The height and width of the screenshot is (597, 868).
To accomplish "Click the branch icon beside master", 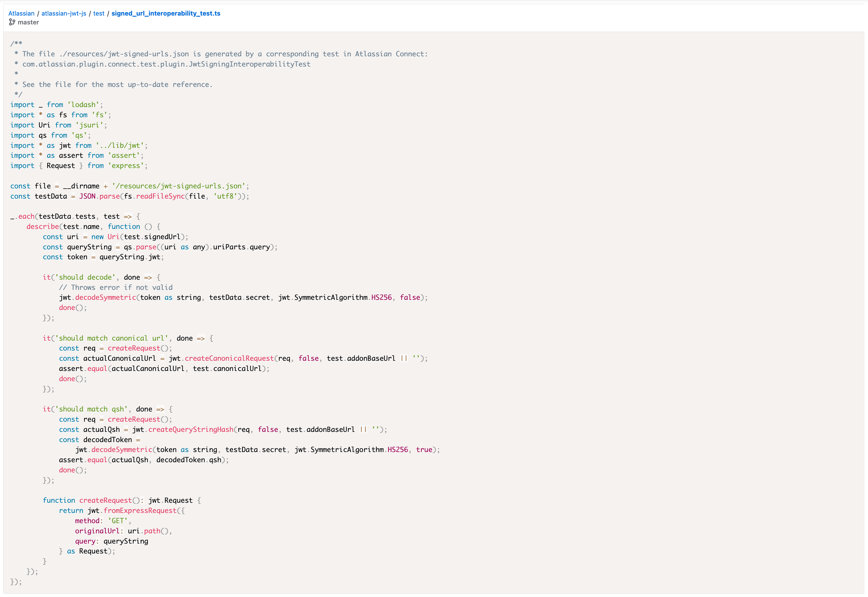I will click(x=12, y=23).
